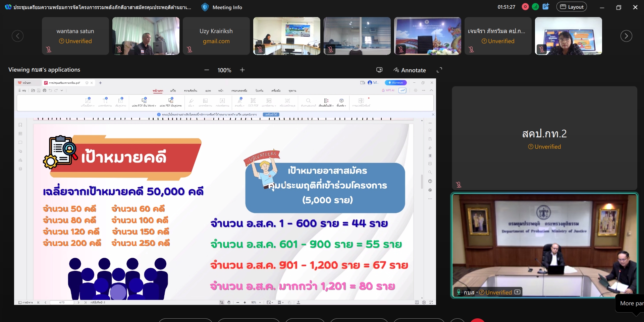
Task: Click the สคป.กท.2 participant video tile
Action: tap(544, 138)
